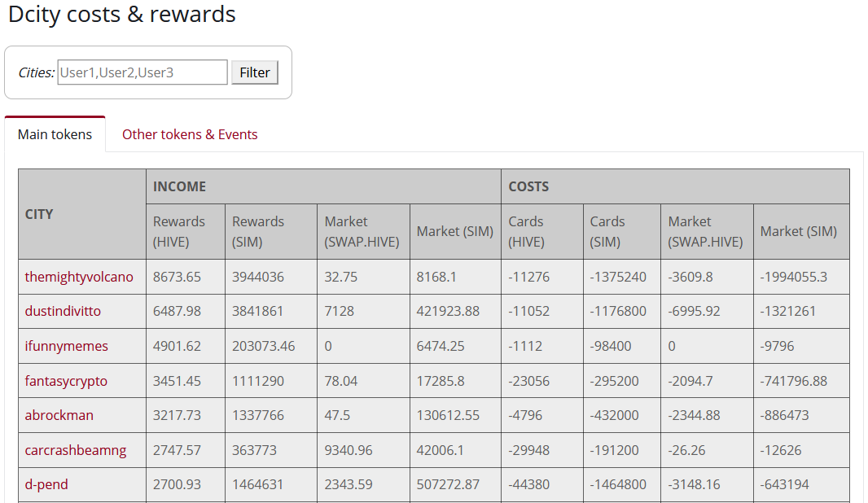Viewport: 868px width, 503px height.
Task: Select the Main tokens tab
Action: coord(55,134)
